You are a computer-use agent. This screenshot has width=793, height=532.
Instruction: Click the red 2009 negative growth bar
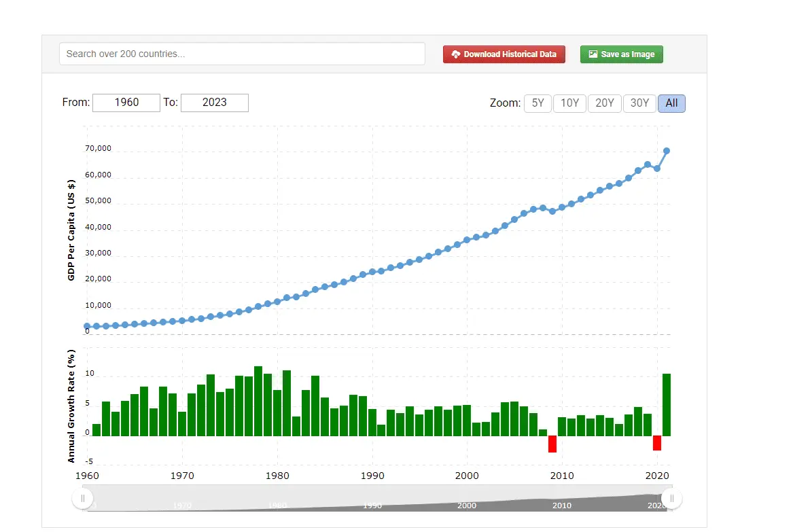[x=552, y=444]
